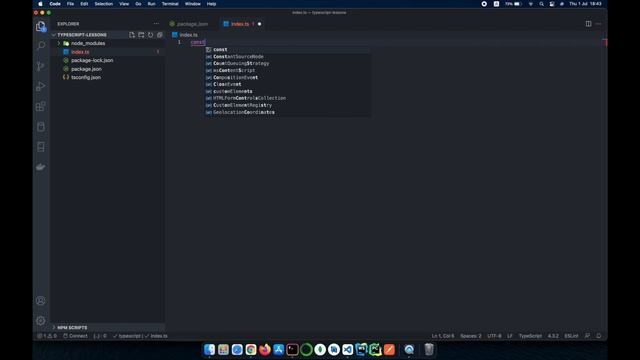Open Visual Studio Code from the dock

(348, 349)
